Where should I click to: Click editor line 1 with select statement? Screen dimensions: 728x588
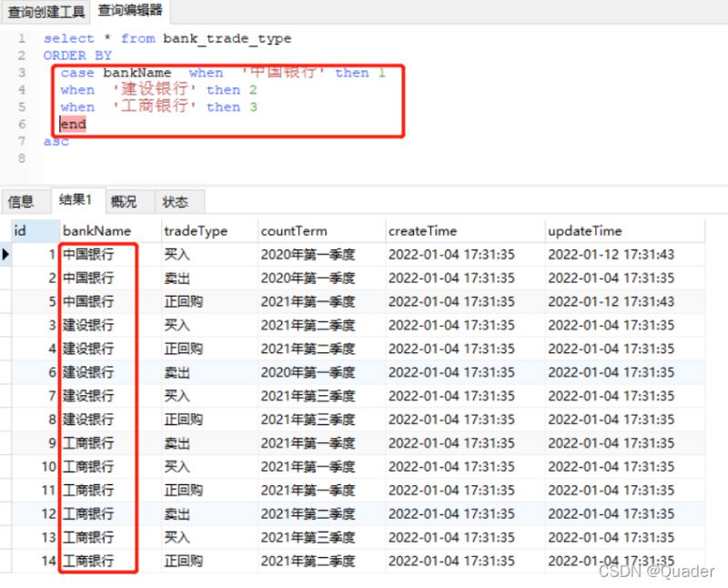tap(167, 38)
